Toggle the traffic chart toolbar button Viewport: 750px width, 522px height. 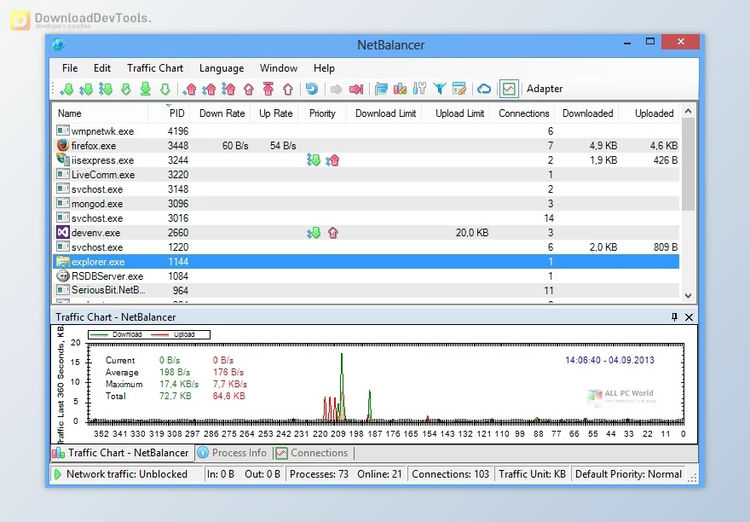(509, 89)
